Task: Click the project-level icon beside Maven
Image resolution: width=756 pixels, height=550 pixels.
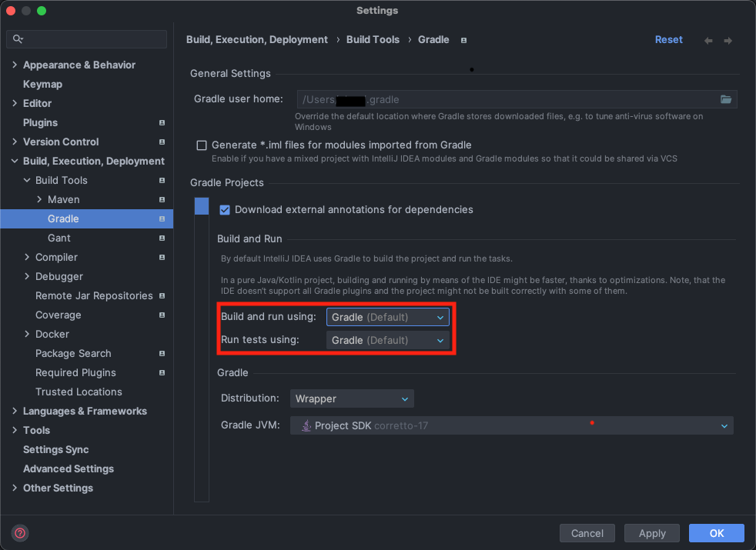Action: point(162,200)
